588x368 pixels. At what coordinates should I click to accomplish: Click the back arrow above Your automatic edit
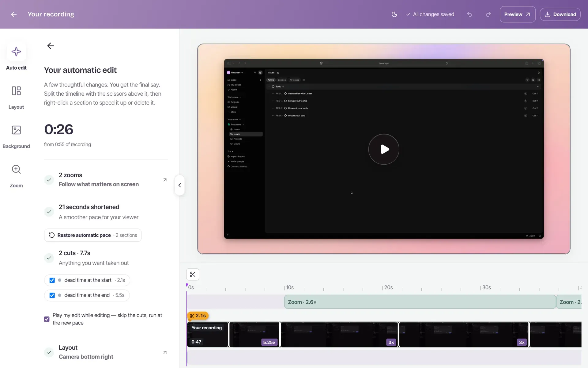click(x=51, y=46)
